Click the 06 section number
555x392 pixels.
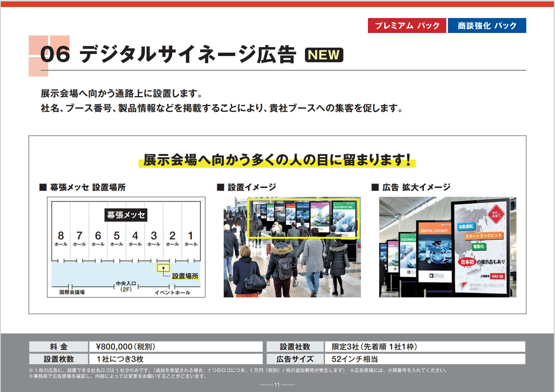(55, 54)
